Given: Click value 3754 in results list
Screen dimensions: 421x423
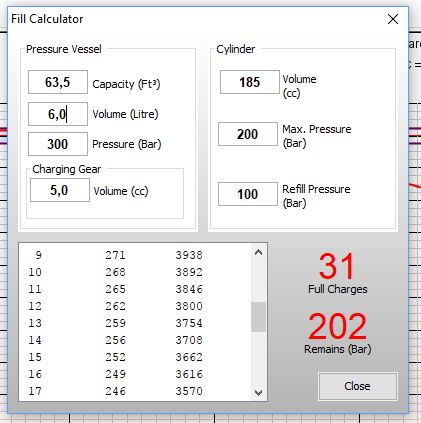Looking at the screenshot, I should 189,323.
